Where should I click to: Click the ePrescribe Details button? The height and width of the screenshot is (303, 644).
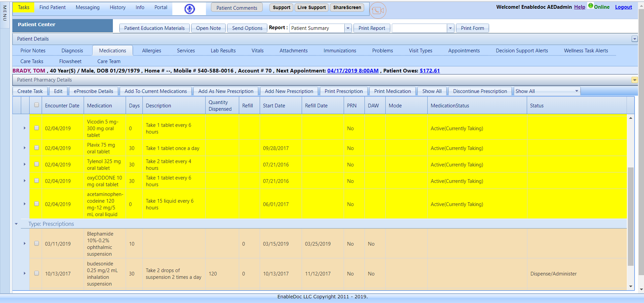(x=93, y=91)
